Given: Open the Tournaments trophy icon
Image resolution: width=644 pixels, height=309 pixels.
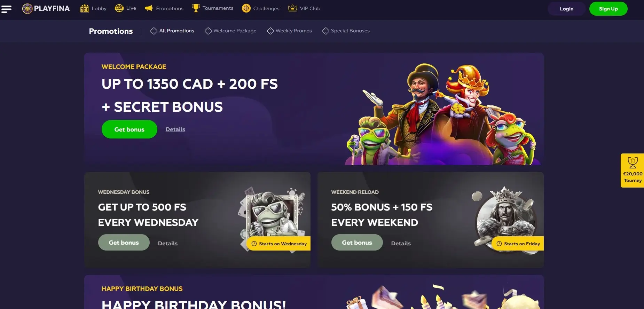Looking at the screenshot, I should (196, 8).
